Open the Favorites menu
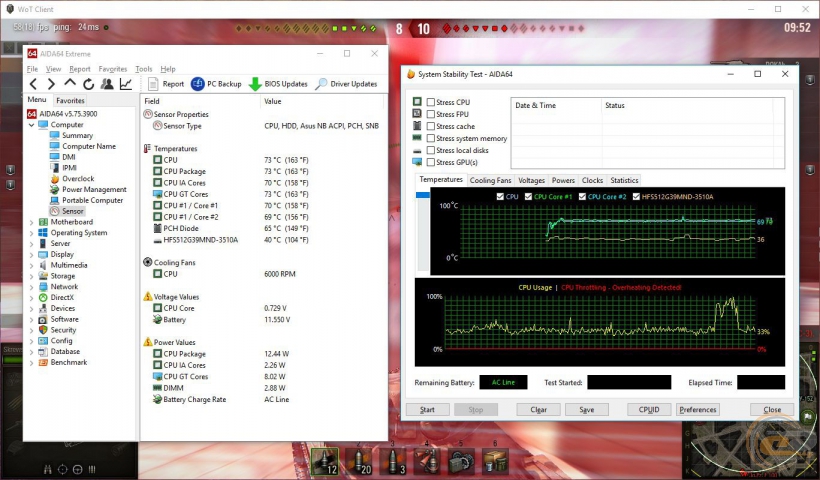820x480 pixels. pyautogui.click(x=113, y=69)
